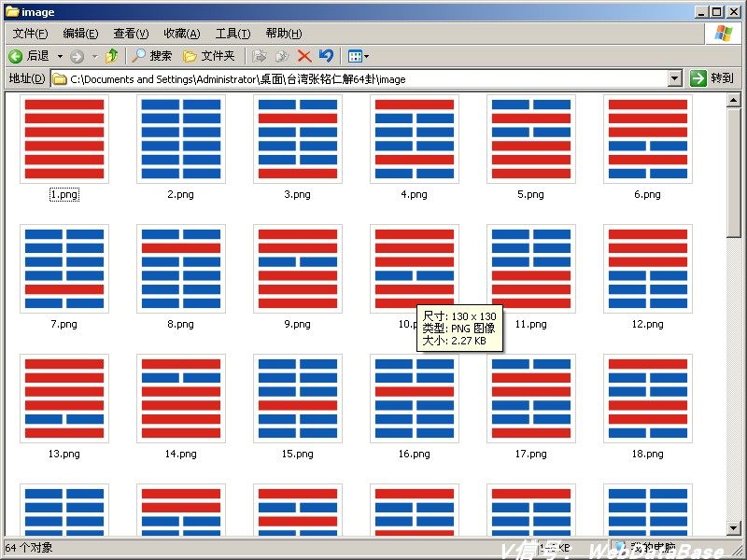
Task: Select the 14.png hexagram thumbnail
Action: (181, 399)
